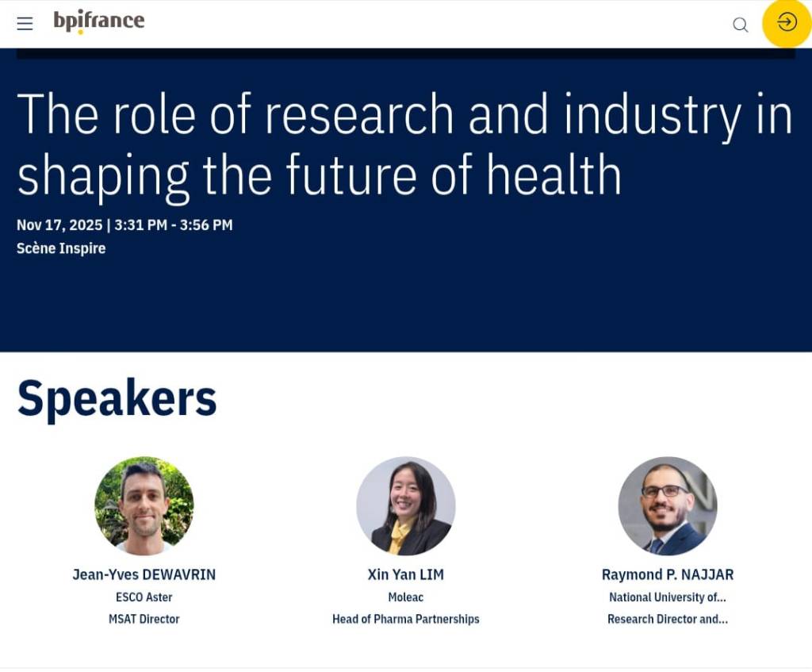Click truncated Research Director and... text

667,619
